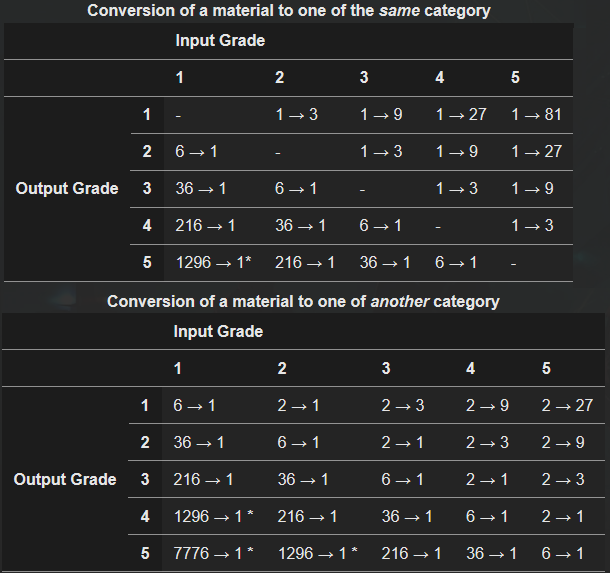The image size is (610, 573).
Task: Select the 2 → 9 cell in output grade 2 row
Action: click(563, 442)
